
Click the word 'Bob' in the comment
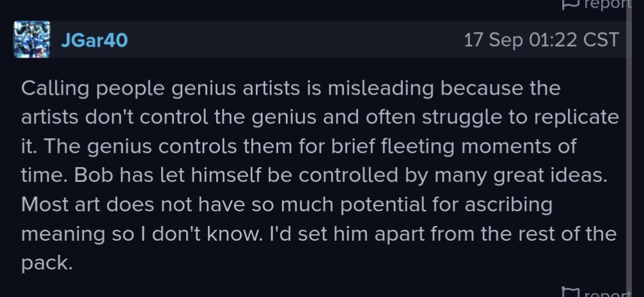coord(93,175)
